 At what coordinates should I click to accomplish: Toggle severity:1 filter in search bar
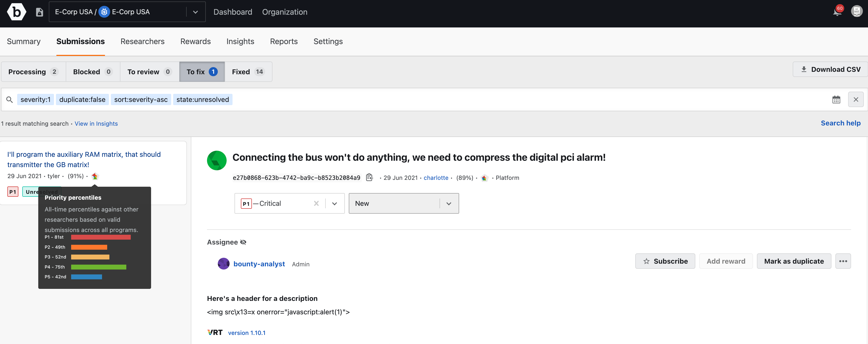click(x=35, y=99)
